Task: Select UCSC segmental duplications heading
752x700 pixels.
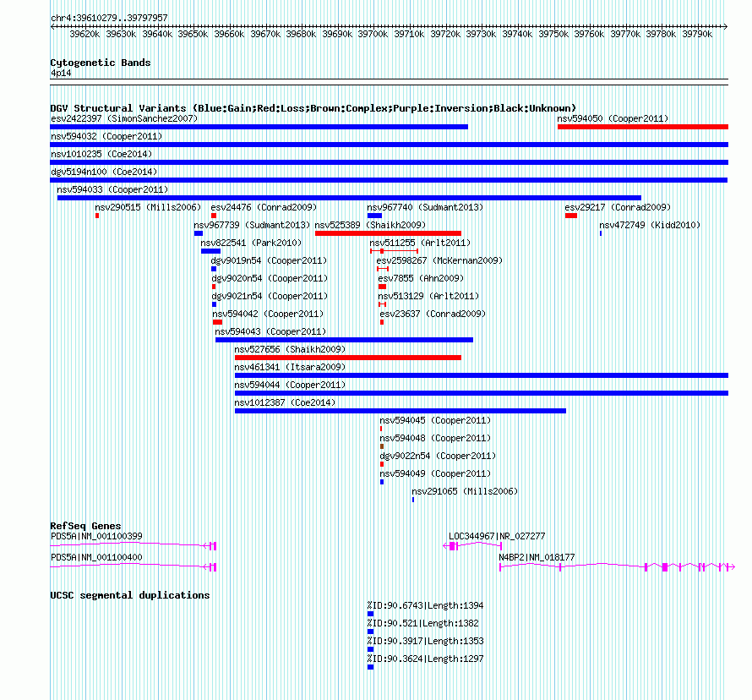Action: (x=130, y=595)
